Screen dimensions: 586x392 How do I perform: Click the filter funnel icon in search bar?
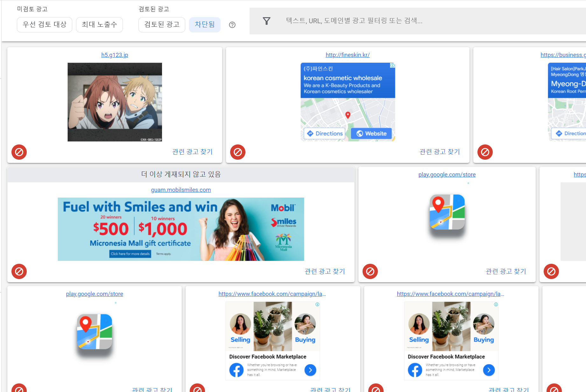click(267, 21)
